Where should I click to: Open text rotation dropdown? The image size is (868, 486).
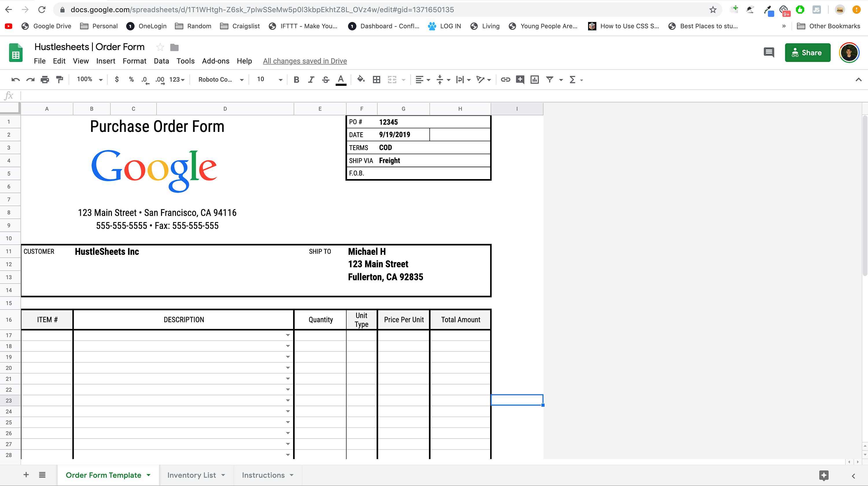483,80
